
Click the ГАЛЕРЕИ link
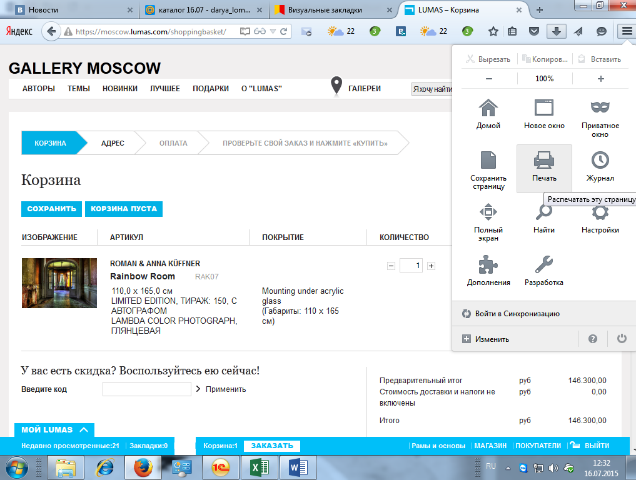[364, 88]
